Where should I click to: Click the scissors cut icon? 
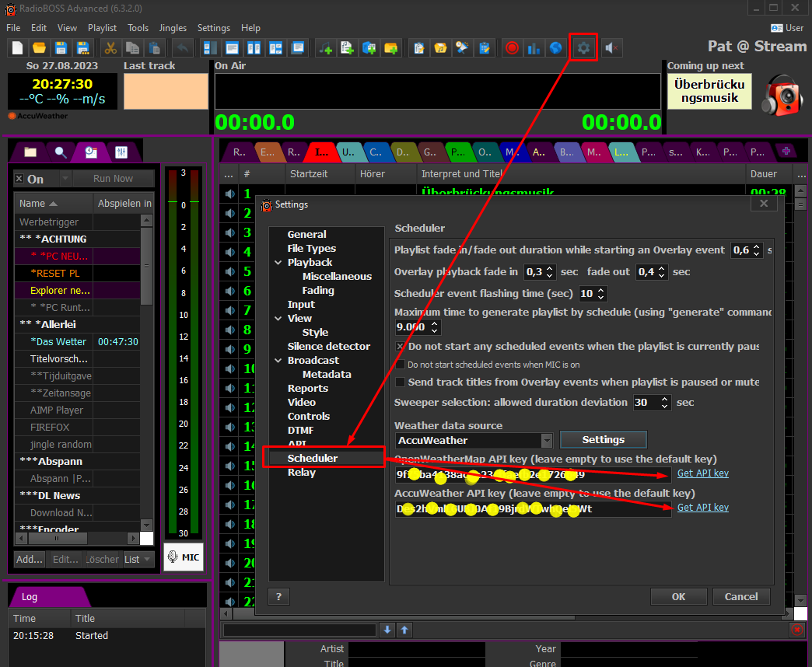110,47
